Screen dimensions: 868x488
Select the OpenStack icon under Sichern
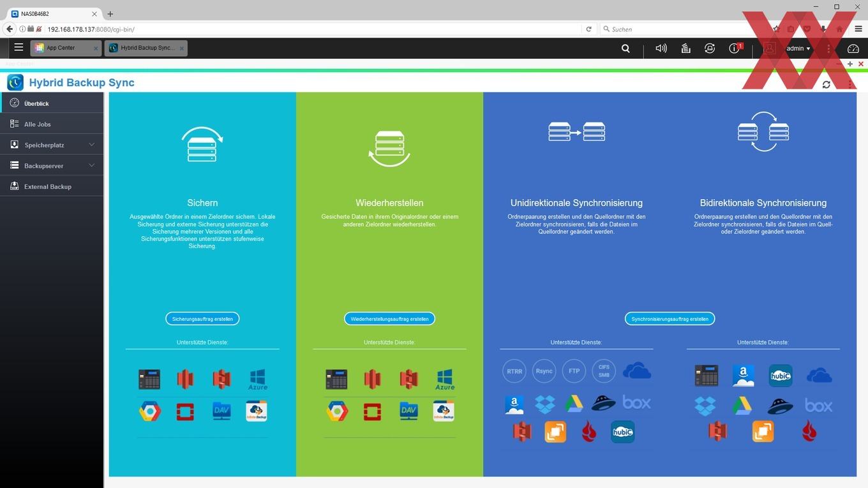click(x=185, y=411)
